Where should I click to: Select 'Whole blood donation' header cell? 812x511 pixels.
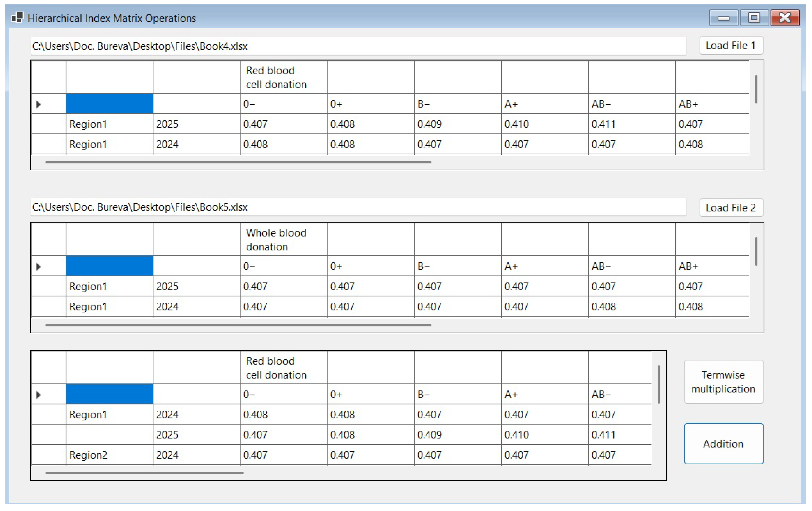click(283, 240)
